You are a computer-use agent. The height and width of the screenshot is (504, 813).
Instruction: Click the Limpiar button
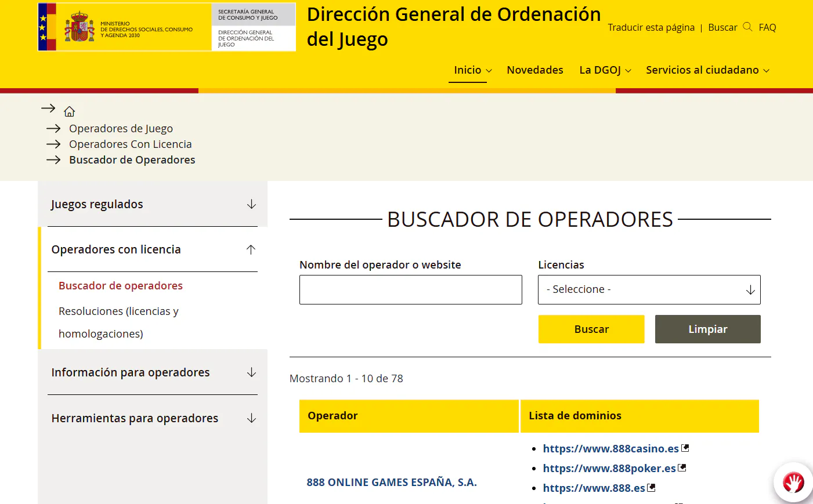[708, 329]
